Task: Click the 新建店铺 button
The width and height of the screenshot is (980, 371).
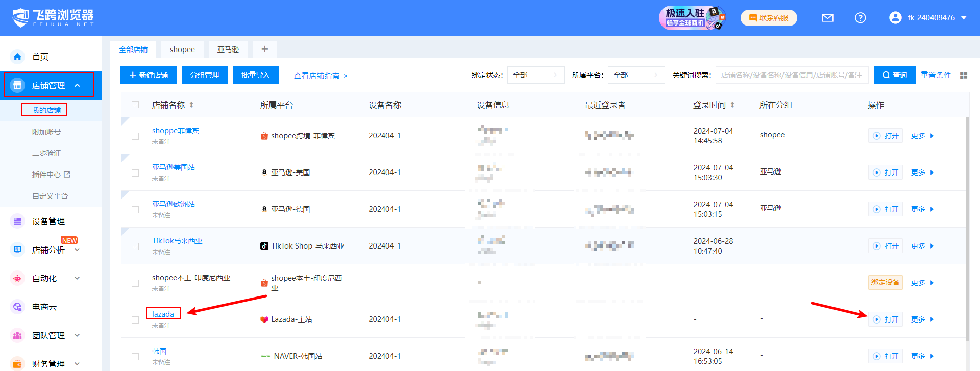Action: [x=149, y=75]
